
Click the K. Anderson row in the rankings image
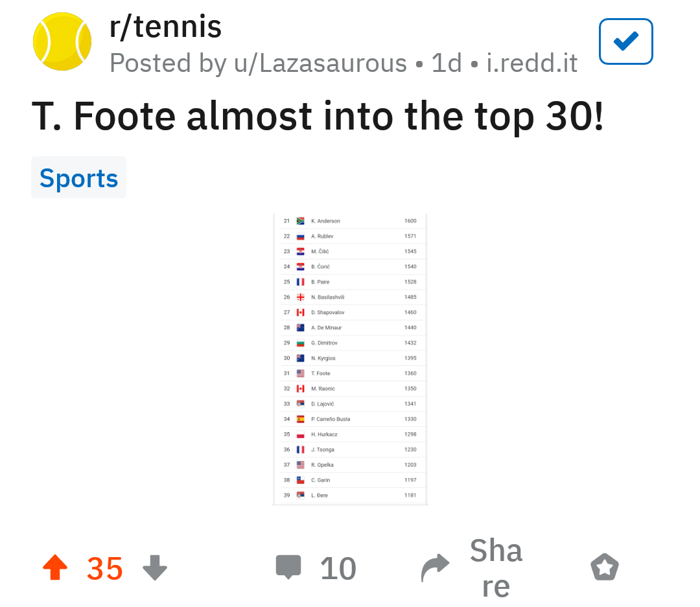click(350, 221)
